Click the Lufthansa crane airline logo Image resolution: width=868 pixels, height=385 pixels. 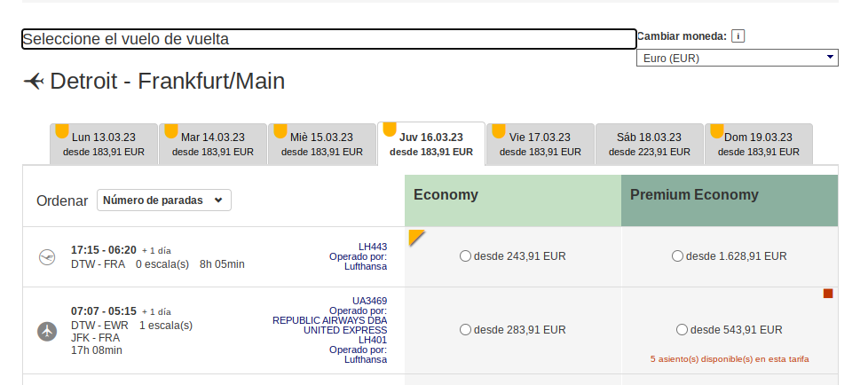pos(47,257)
